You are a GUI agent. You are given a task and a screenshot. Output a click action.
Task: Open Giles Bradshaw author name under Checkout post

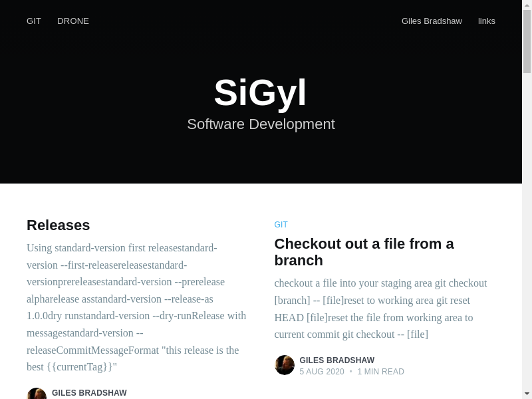tap(336, 360)
